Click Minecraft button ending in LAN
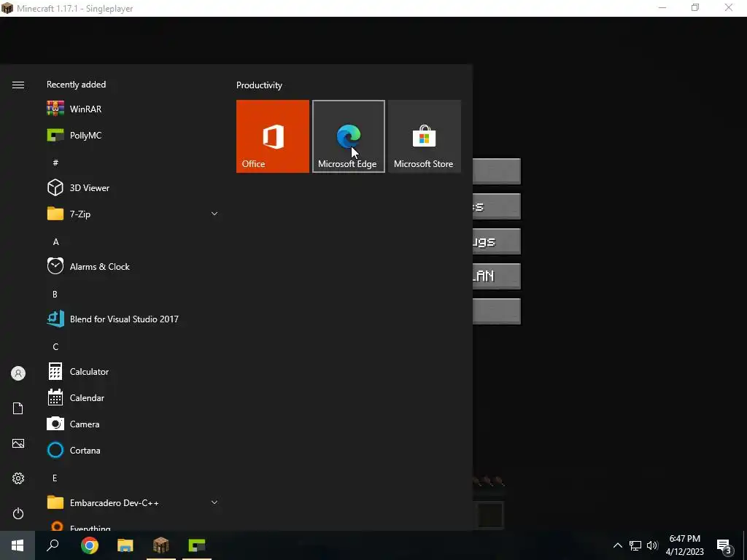Viewport: 747px width, 560px height. [x=496, y=276]
